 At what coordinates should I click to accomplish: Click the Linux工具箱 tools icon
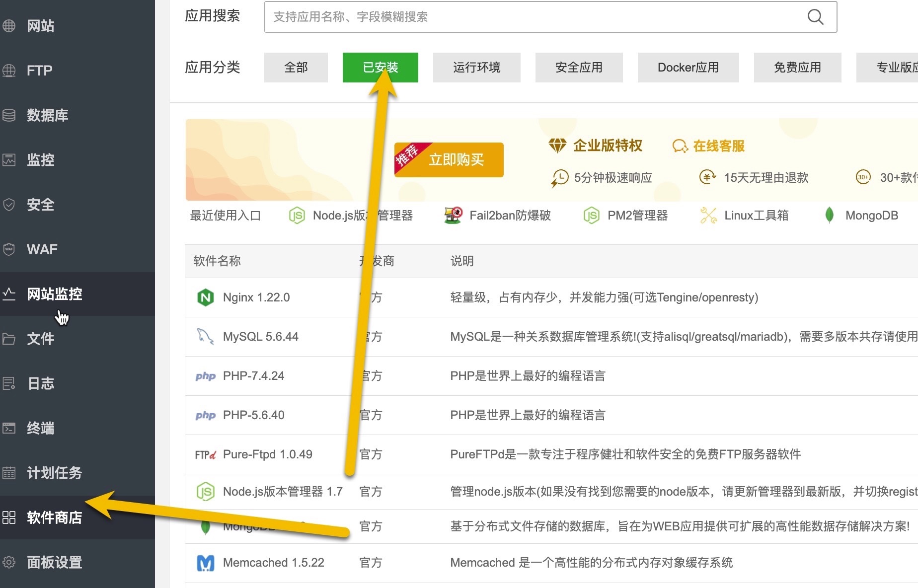708,216
